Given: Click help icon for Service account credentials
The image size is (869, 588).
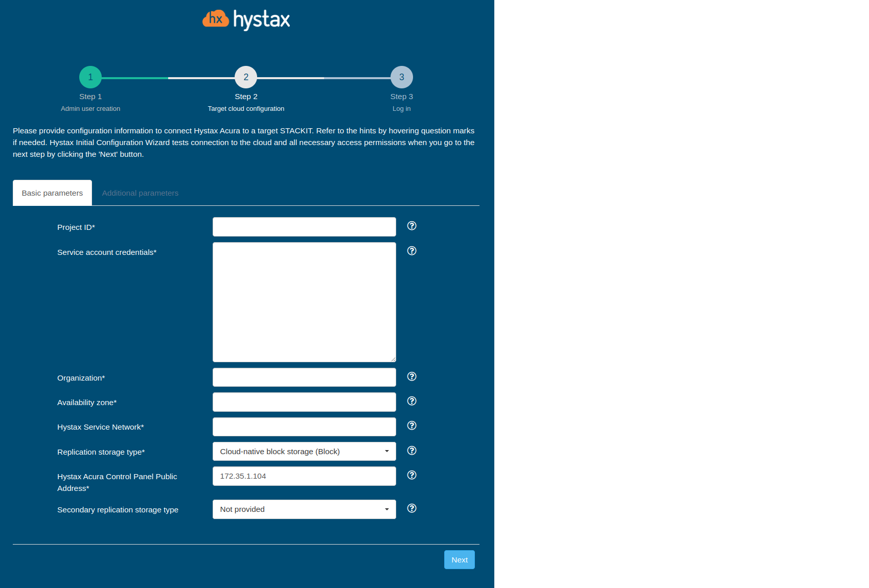Looking at the screenshot, I should [412, 251].
